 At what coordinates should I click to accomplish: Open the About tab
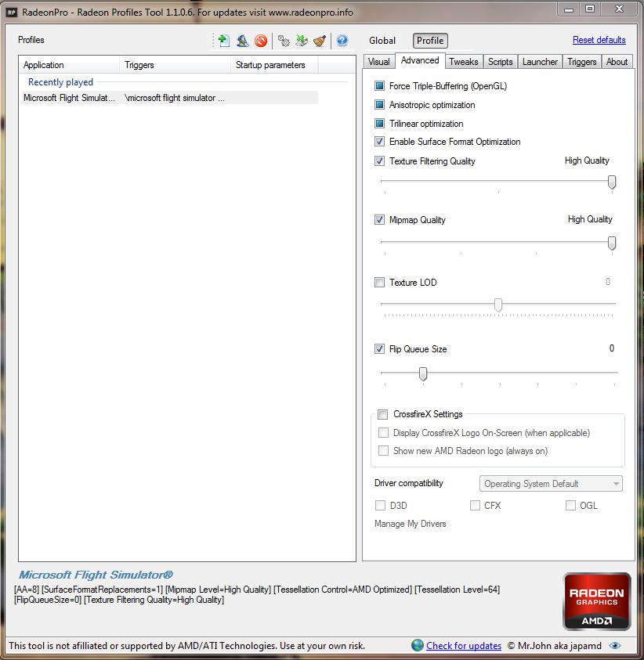click(617, 61)
